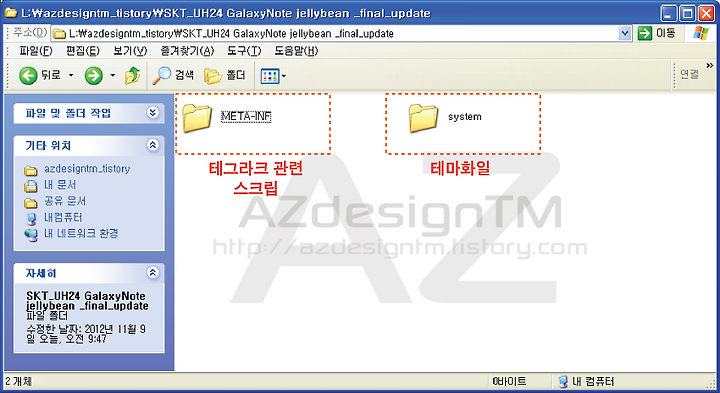The image size is (720, 393).
Task: Open the 도구(T) menu
Action: pyautogui.click(x=244, y=51)
